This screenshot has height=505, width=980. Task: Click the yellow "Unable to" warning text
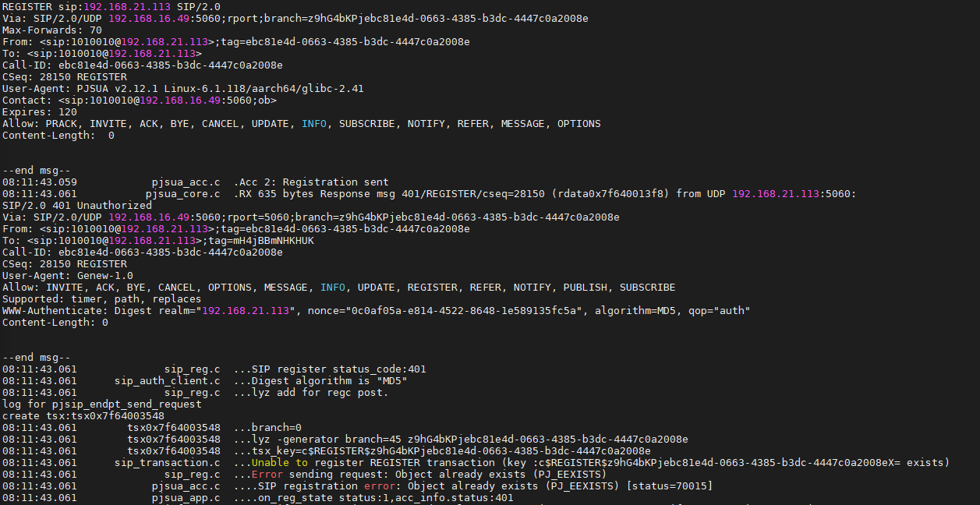[279, 463]
